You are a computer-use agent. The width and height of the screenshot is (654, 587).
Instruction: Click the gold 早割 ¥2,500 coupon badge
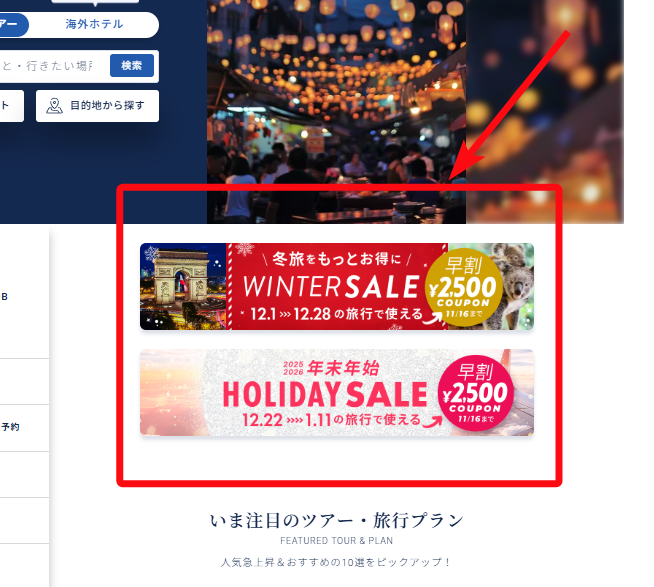(x=464, y=287)
